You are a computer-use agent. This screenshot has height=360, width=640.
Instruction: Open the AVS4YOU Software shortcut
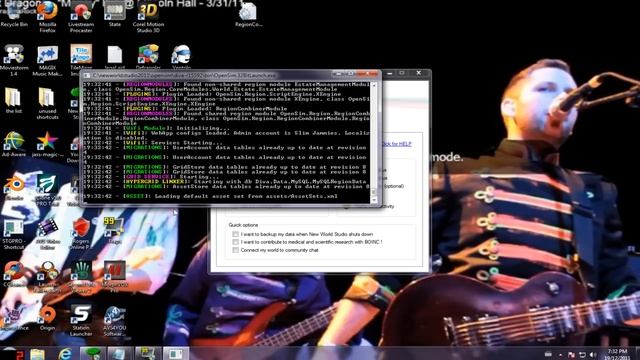115,321
